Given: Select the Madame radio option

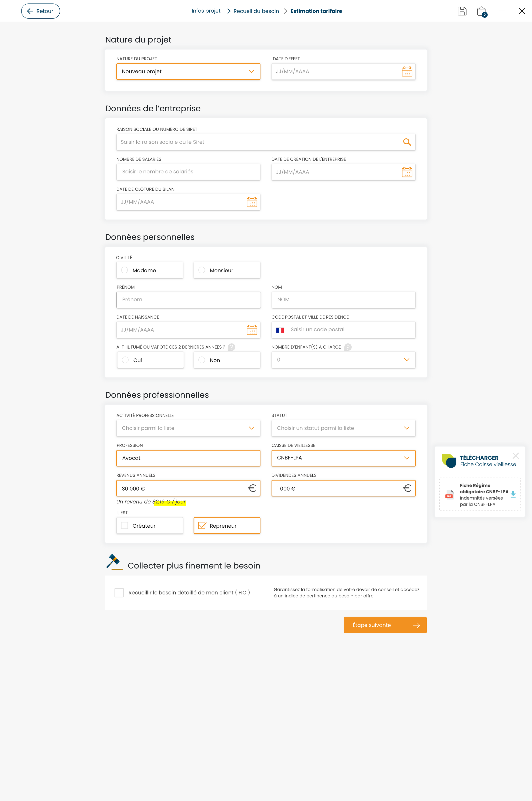Looking at the screenshot, I should [125, 270].
